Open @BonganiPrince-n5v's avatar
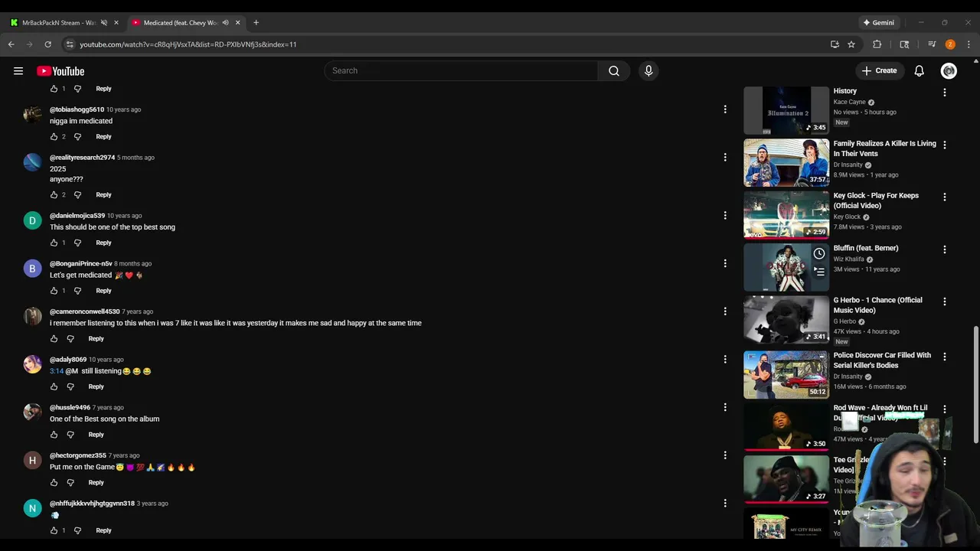Viewport: 980px width, 551px height. pyautogui.click(x=32, y=269)
